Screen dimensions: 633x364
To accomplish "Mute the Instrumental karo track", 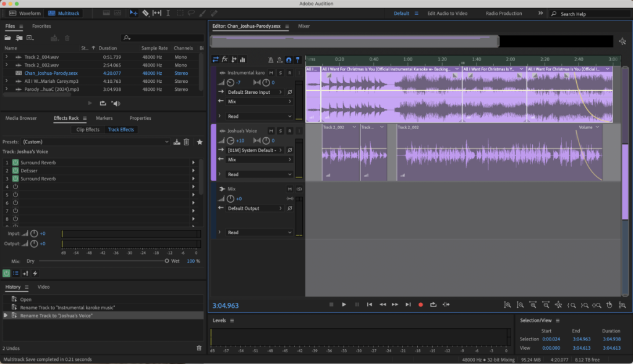I will point(271,73).
